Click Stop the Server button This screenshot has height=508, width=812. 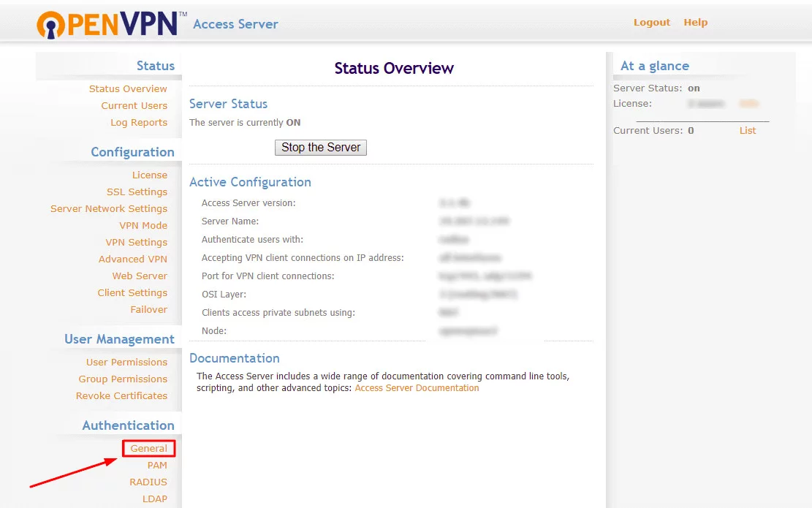(x=321, y=148)
